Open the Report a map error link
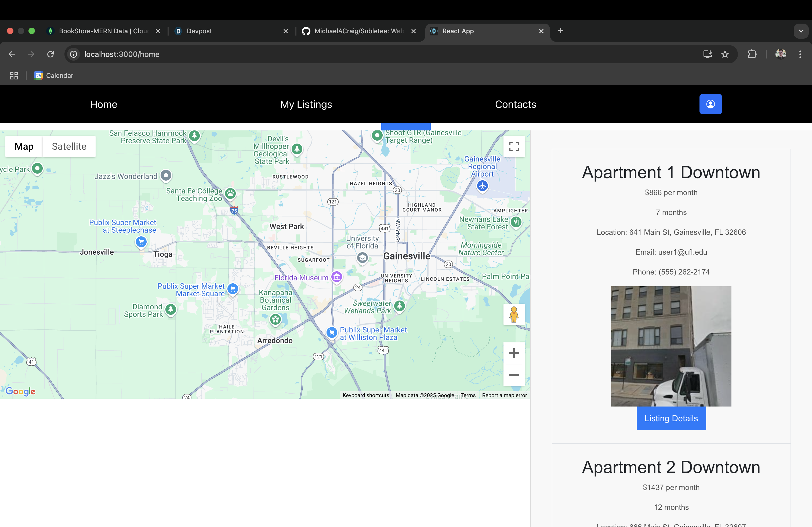 504,396
